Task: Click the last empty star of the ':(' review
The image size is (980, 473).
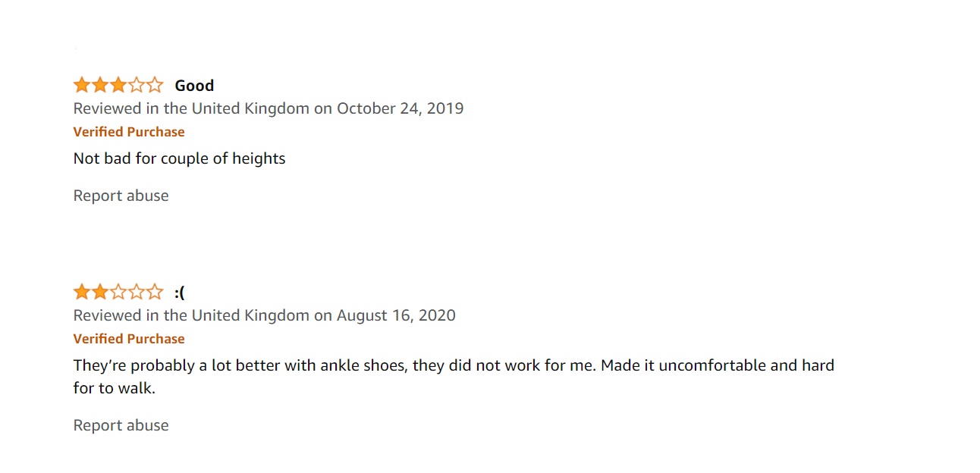Action: [x=155, y=292]
